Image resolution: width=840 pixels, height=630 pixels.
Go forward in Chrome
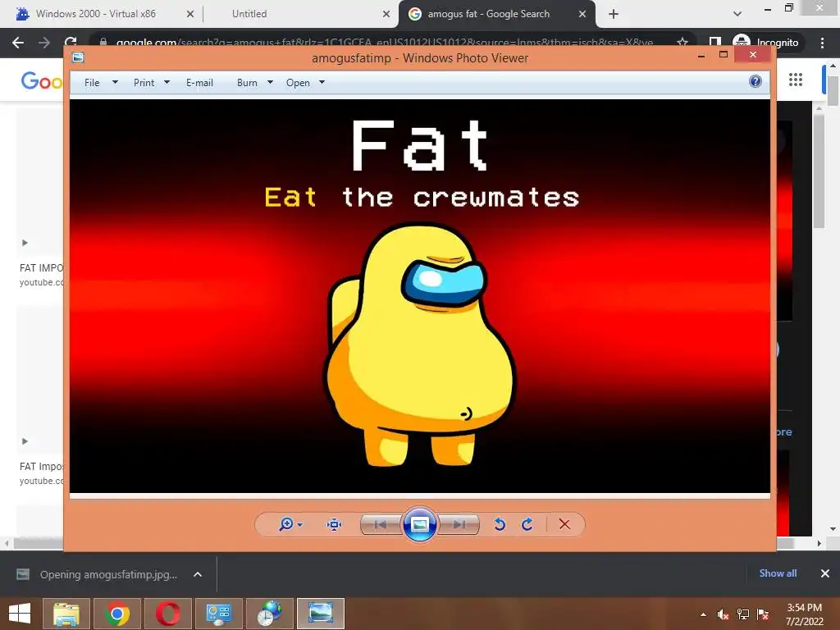click(x=44, y=43)
